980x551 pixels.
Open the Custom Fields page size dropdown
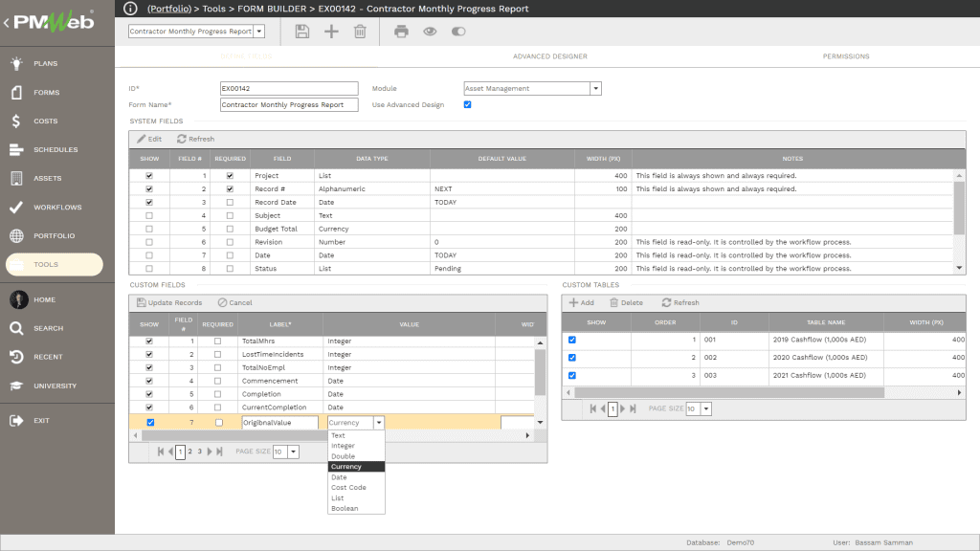(293, 452)
